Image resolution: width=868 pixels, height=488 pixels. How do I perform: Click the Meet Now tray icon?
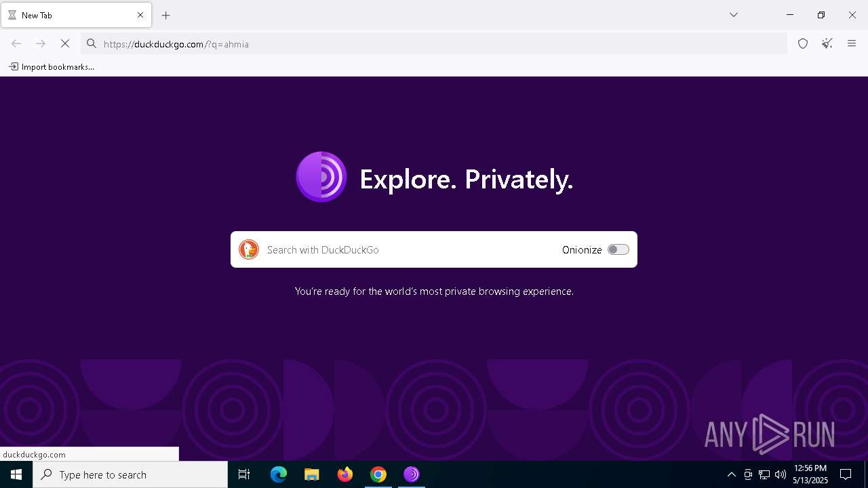tap(748, 474)
